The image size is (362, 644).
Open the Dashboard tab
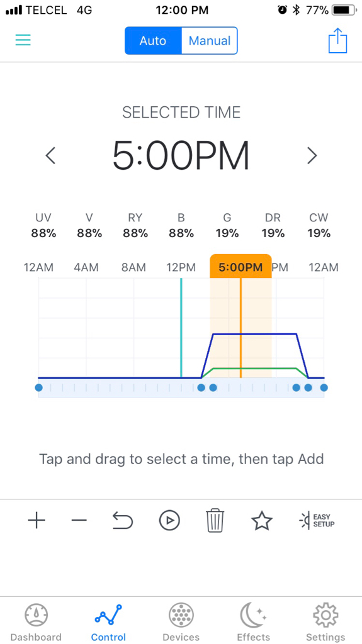click(37, 622)
